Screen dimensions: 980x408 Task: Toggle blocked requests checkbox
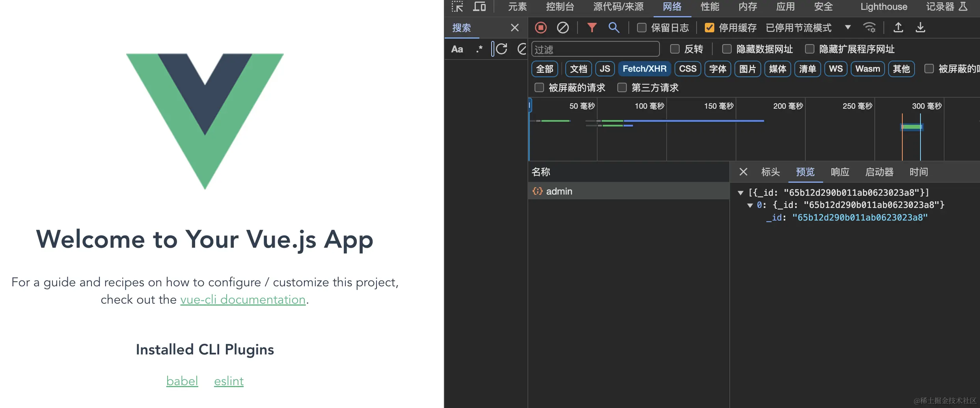539,87
